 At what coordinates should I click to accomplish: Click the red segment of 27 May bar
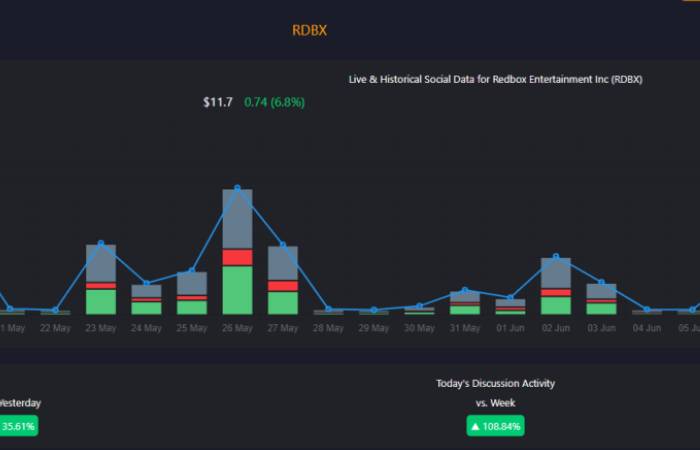283,286
